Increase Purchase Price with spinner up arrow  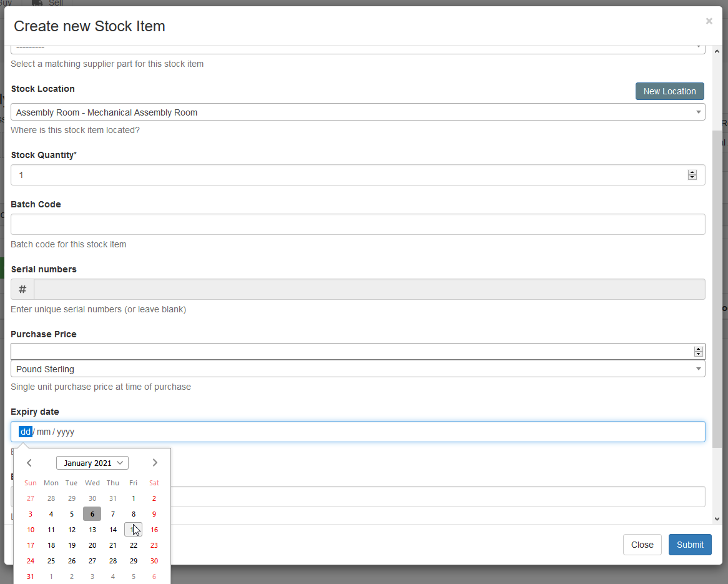coord(698,349)
